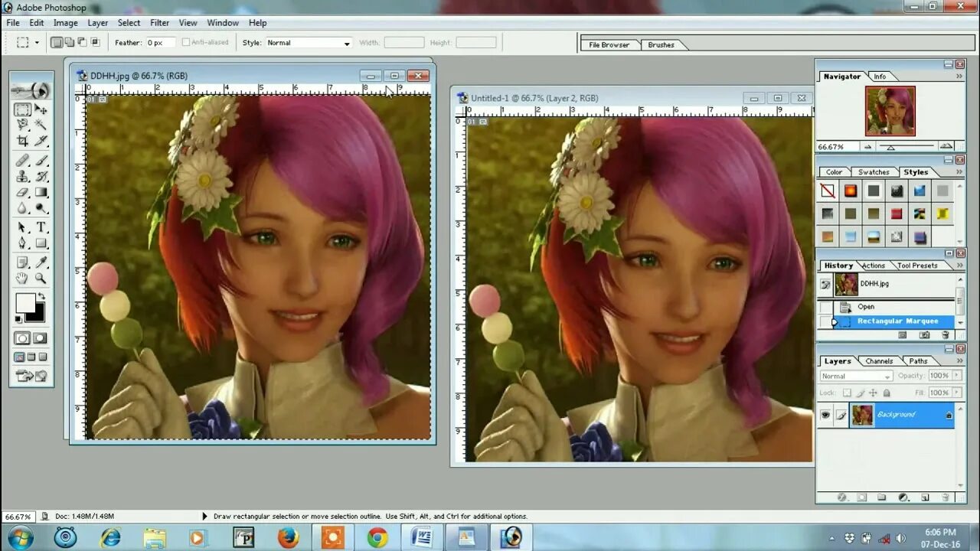Open the Image menu
980x551 pixels.
coord(65,23)
